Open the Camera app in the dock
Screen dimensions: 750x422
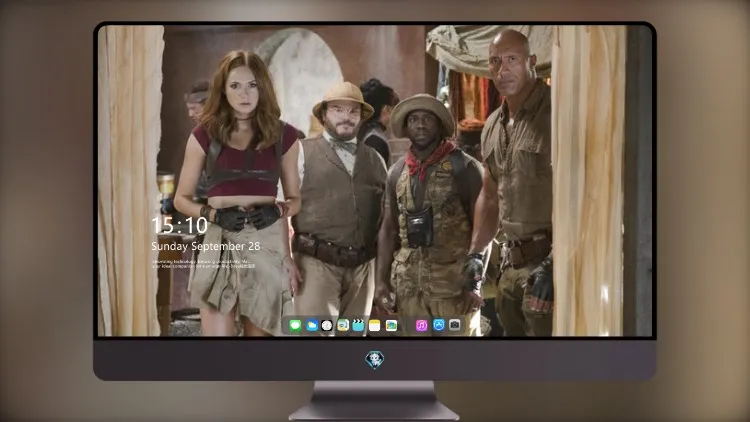coord(455,325)
